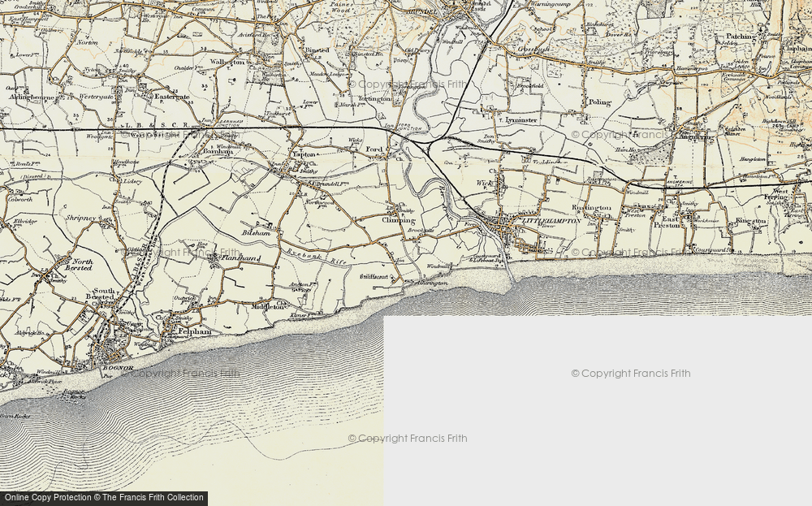Select the Shripney place name
Viewport: 812px width, 506px height.
point(81,218)
